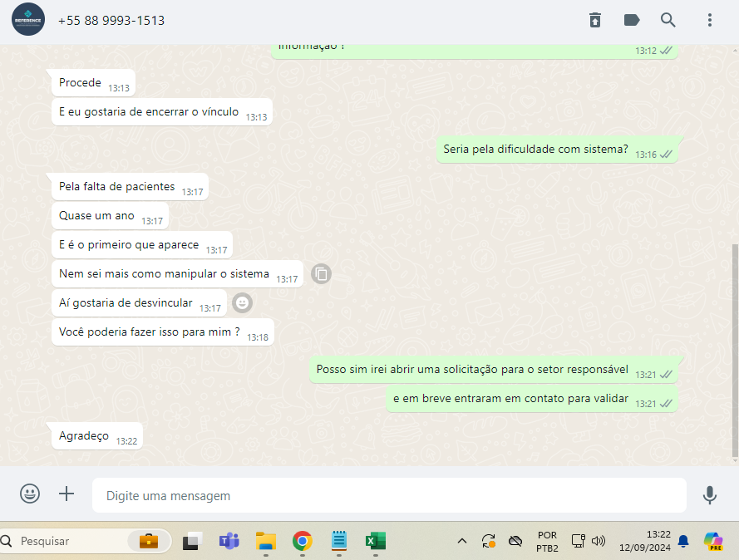The image size is (739, 560).
Task: Select message 'Seria pela dificuldade com sistema?'
Action: click(557, 150)
